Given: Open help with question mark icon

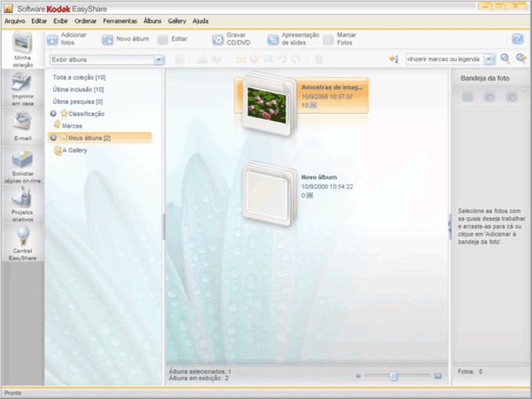Looking at the screenshot, I should (517, 39).
